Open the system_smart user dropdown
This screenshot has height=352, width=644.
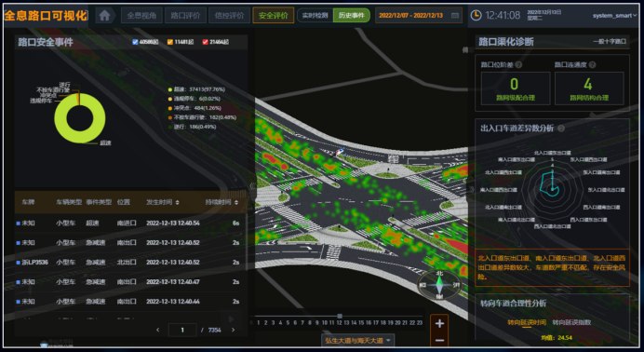[x=614, y=16]
